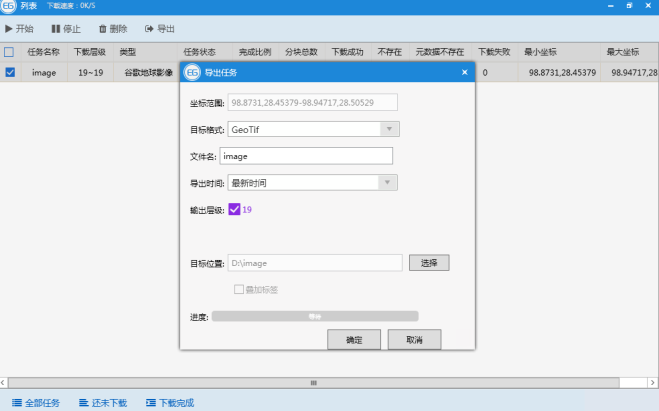Close the 导出任务 dialog

(x=464, y=72)
